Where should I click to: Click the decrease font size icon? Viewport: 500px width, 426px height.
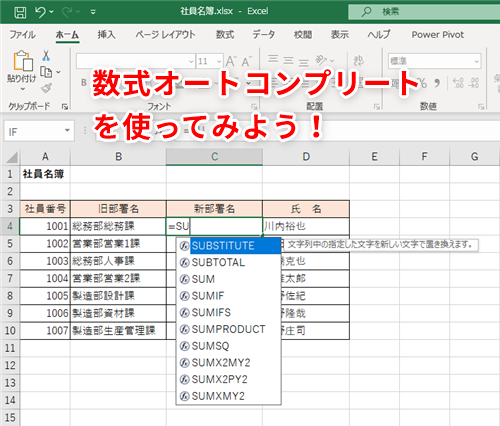(x=247, y=61)
